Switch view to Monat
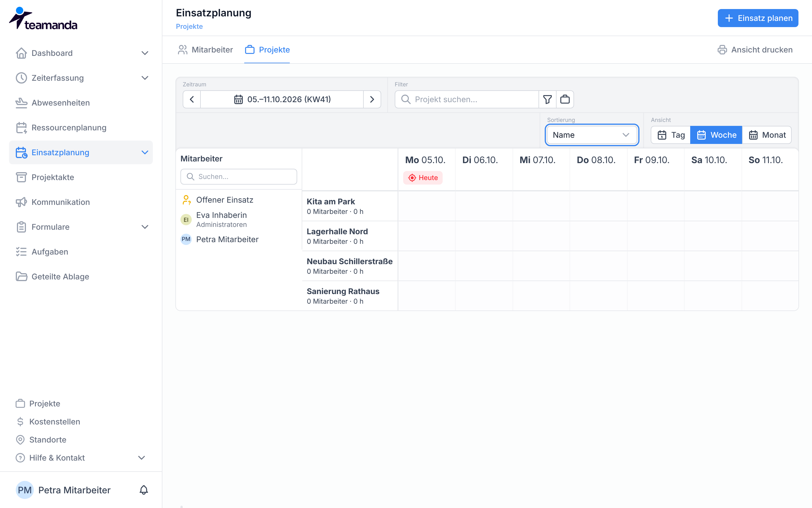This screenshot has height=508, width=812. pos(767,135)
